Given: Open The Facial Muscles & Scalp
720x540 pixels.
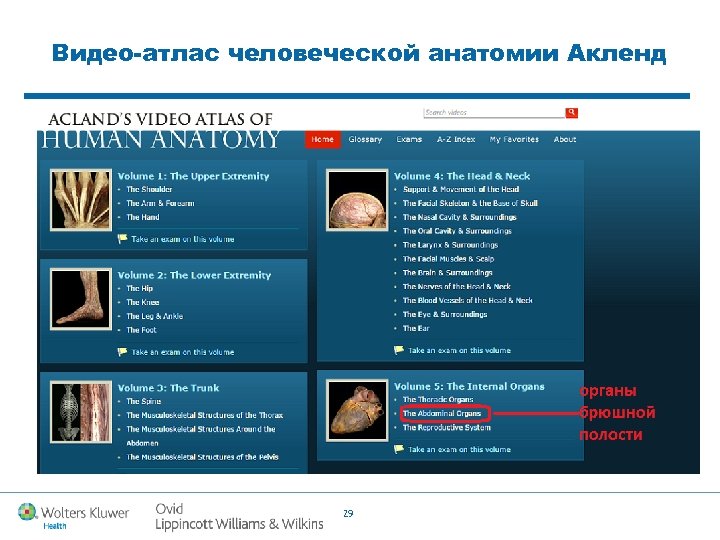Looking at the screenshot, I should [449, 259].
